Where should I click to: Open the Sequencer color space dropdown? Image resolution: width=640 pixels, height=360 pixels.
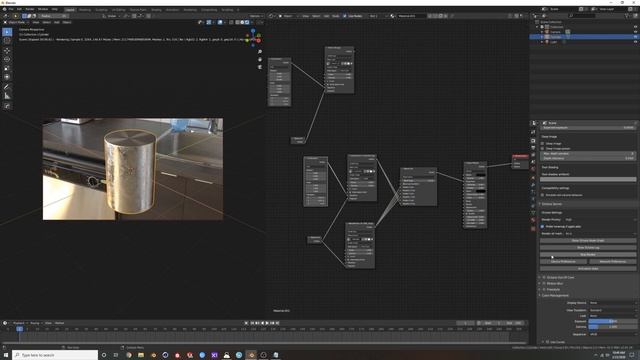[612, 334]
